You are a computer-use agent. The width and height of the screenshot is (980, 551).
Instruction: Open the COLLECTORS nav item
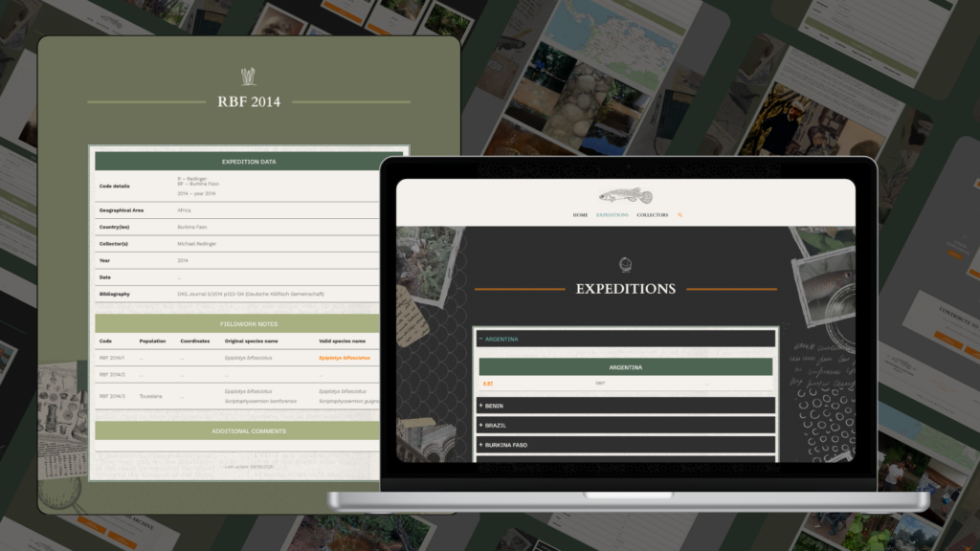pos(653,215)
